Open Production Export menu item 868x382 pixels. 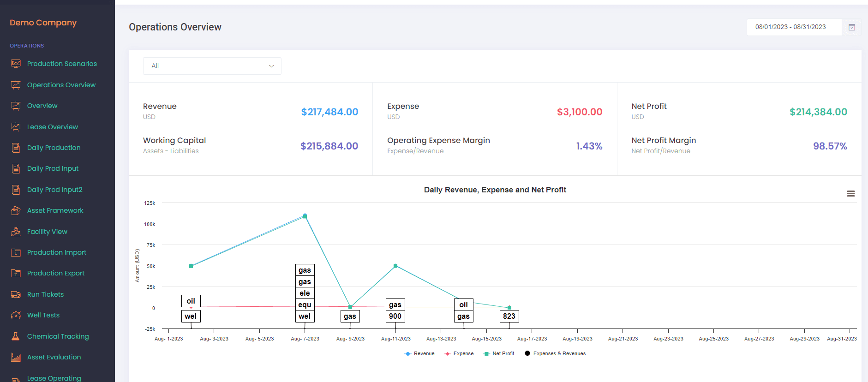(x=55, y=273)
